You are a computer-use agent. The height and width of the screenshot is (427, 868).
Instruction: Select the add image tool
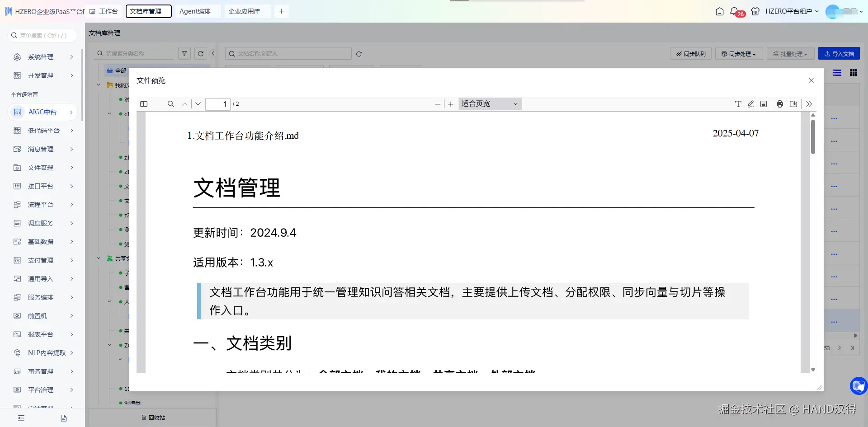coord(764,104)
